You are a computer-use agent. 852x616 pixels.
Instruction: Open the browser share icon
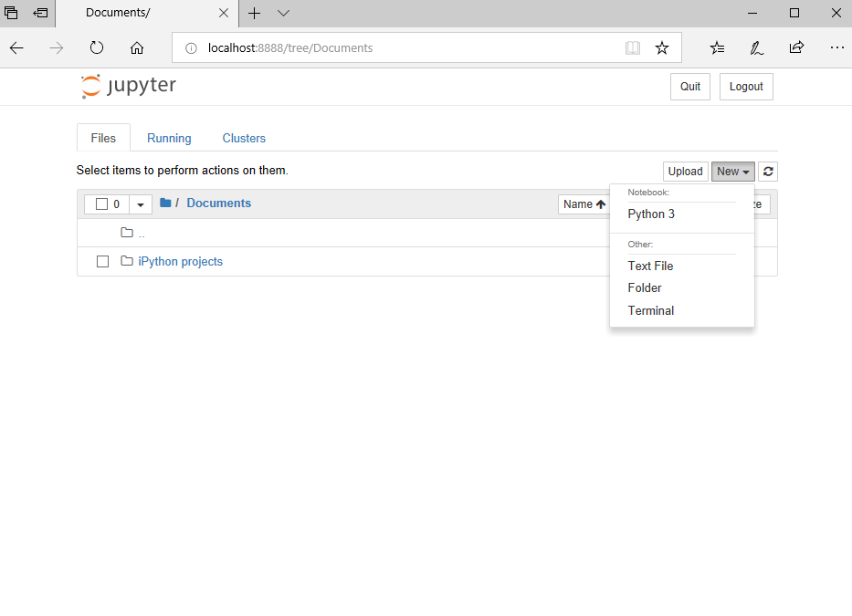tap(796, 48)
